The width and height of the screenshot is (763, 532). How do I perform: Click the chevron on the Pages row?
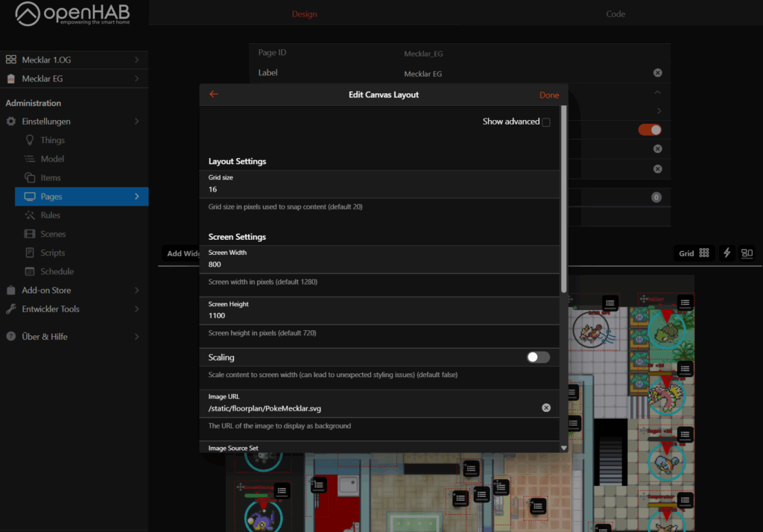[137, 197]
